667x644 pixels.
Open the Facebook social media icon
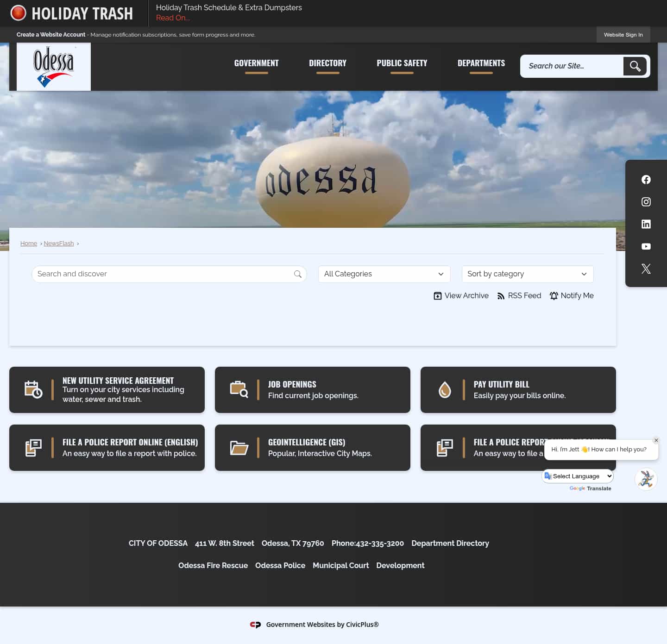(x=646, y=179)
